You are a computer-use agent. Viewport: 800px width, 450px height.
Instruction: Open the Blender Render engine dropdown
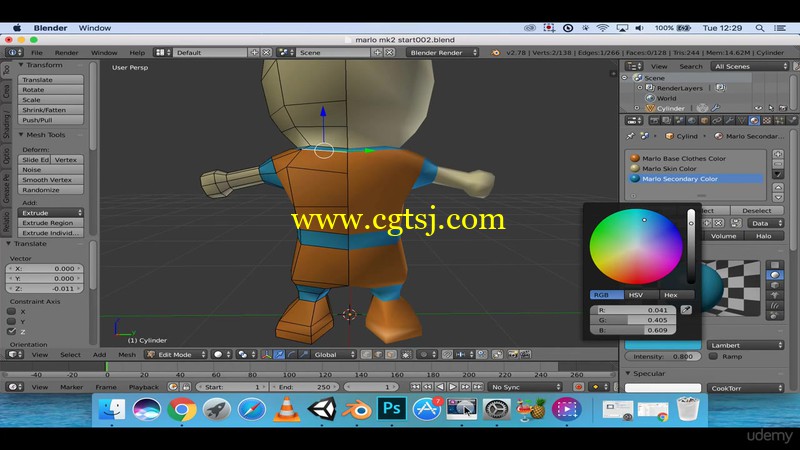coord(442,53)
